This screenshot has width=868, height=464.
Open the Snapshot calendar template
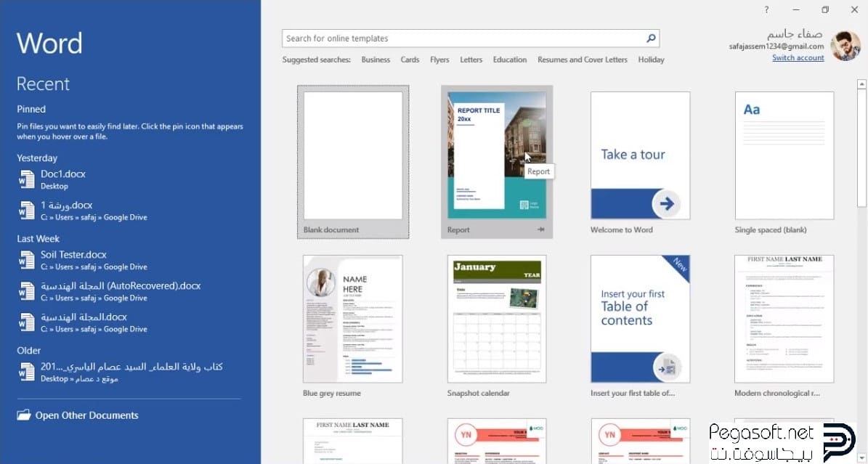[x=497, y=325]
